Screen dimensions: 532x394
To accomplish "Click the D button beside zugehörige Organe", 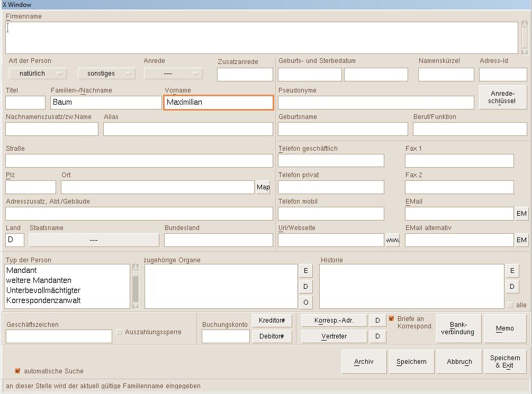I will [x=305, y=287].
